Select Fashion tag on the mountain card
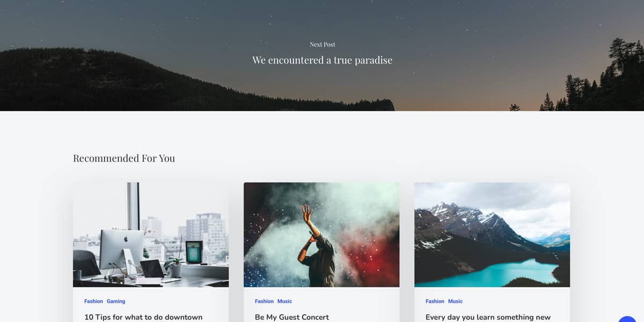 click(x=435, y=301)
